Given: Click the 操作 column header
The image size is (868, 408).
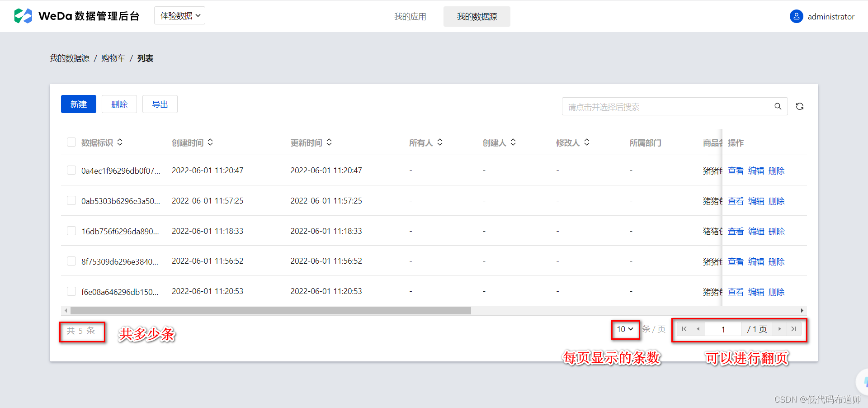Looking at the screenshot, I should point(736,143).
